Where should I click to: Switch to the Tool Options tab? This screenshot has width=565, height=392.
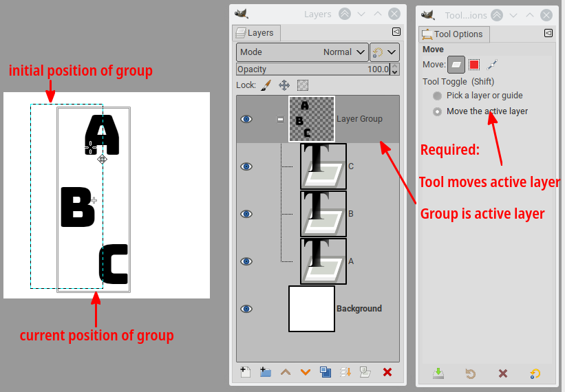[454, 34]
